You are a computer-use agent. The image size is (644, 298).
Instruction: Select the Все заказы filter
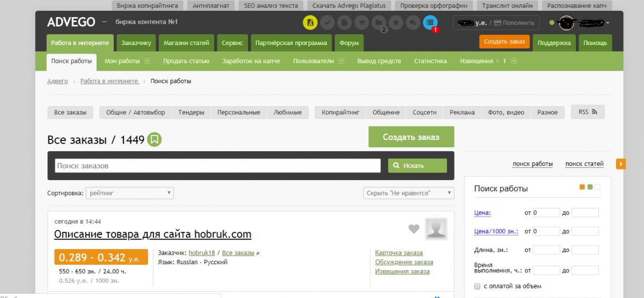(x=70, y=113)
